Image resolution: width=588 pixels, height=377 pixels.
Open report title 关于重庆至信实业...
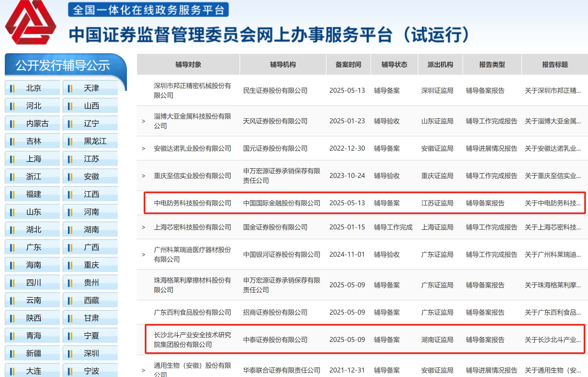553,176
